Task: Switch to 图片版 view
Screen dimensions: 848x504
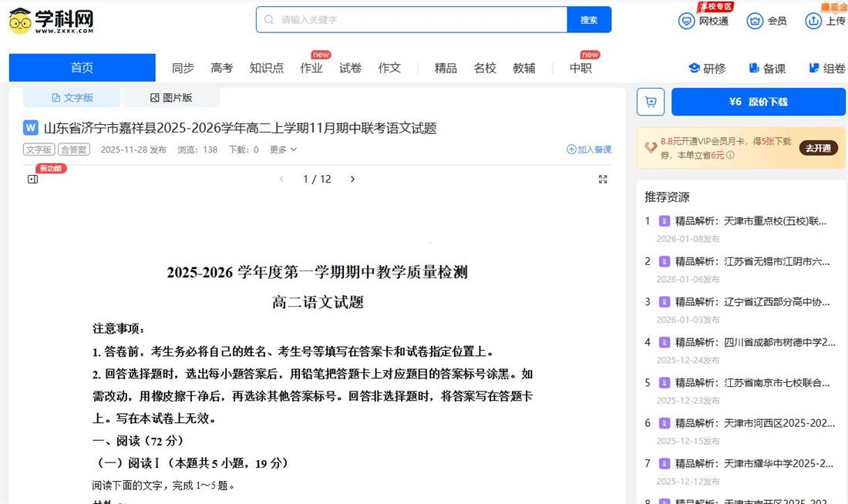Action: [x=170, y=98]
